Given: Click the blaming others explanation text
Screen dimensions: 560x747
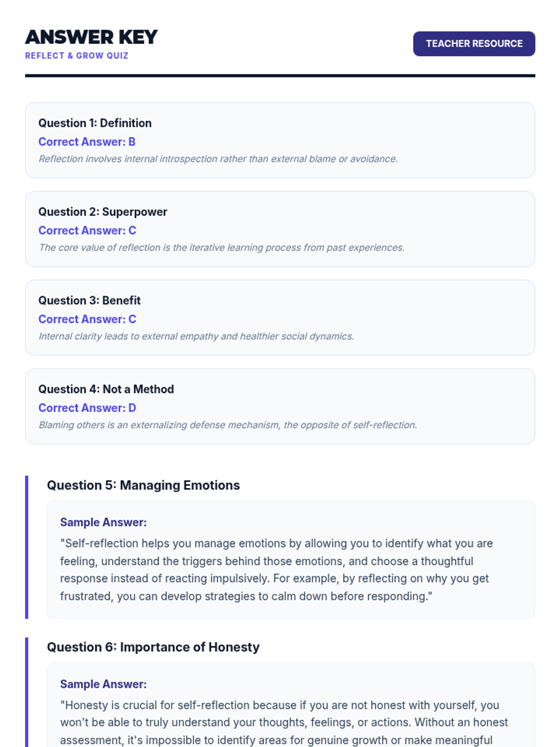Looking at the screenshot, I should (x=228, y=425).
